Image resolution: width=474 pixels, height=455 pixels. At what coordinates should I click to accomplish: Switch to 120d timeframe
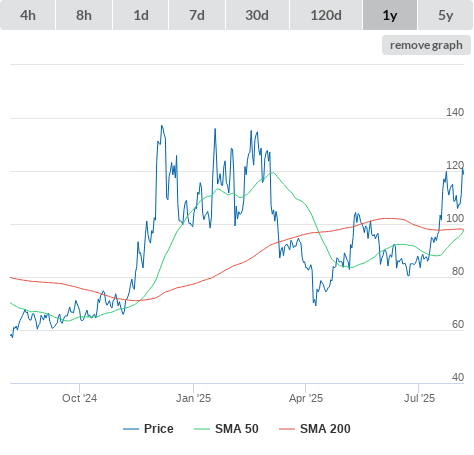tap(326, 15)
